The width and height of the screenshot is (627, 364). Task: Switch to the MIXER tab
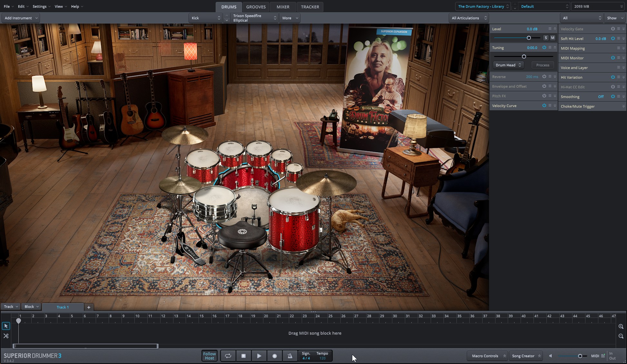(x=283, y=7)
